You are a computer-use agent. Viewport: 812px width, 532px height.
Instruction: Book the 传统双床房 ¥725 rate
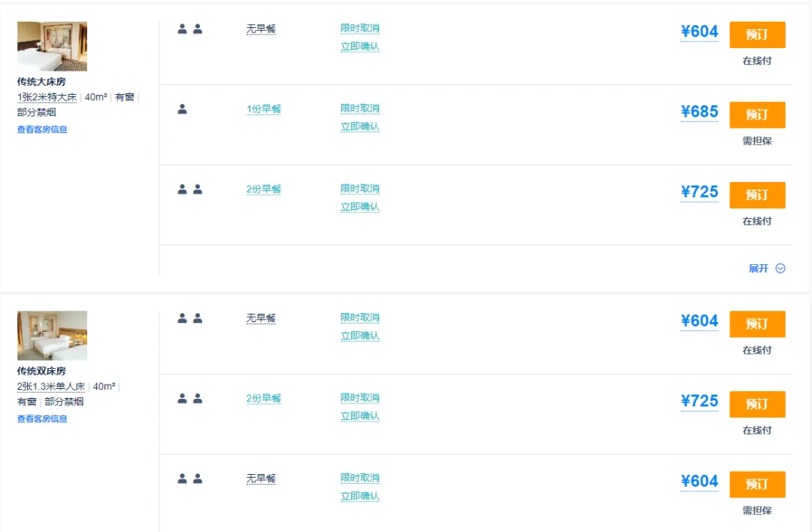pos(757,404)
